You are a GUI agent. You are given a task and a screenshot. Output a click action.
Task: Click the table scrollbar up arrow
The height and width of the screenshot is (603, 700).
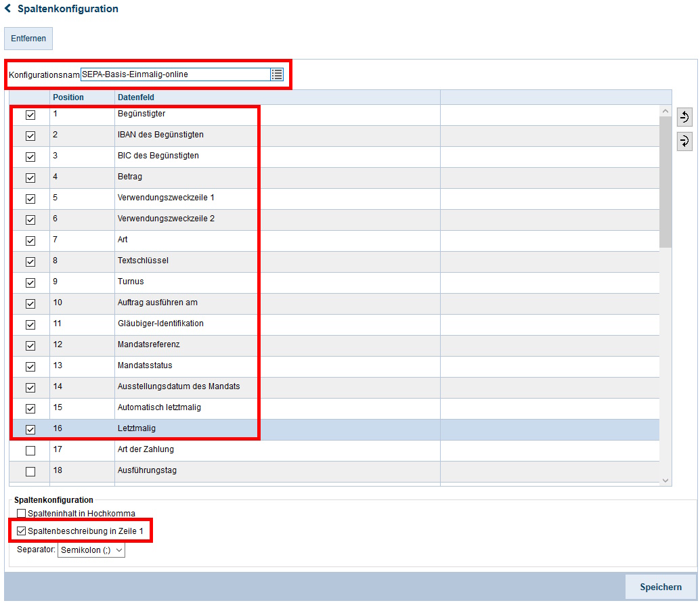pos(665,111)
